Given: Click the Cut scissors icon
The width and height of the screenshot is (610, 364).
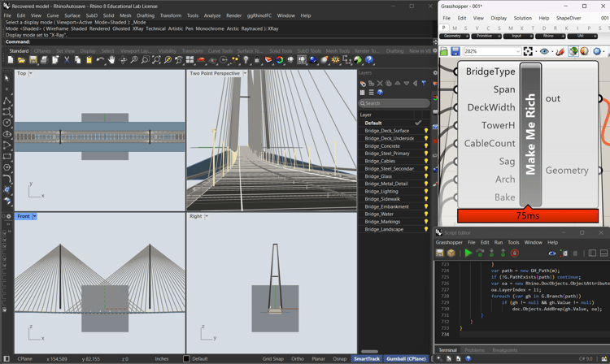Looking at the screenshot, I should pyautogui.click(x=67, y=60).
